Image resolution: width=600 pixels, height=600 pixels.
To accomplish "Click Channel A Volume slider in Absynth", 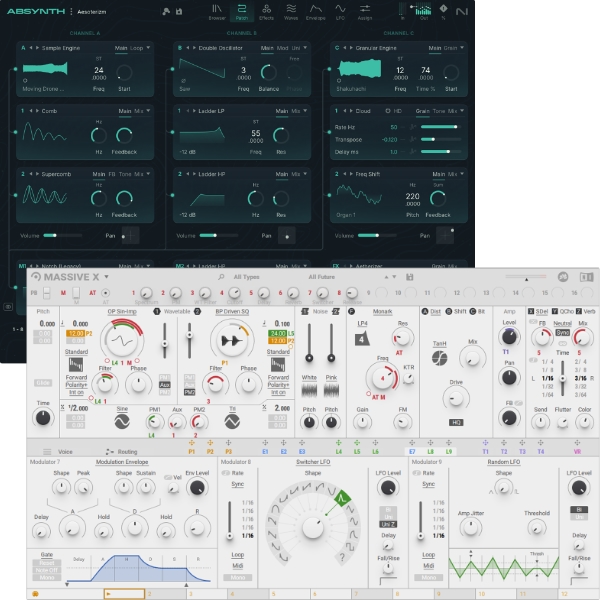I will 62,235.
